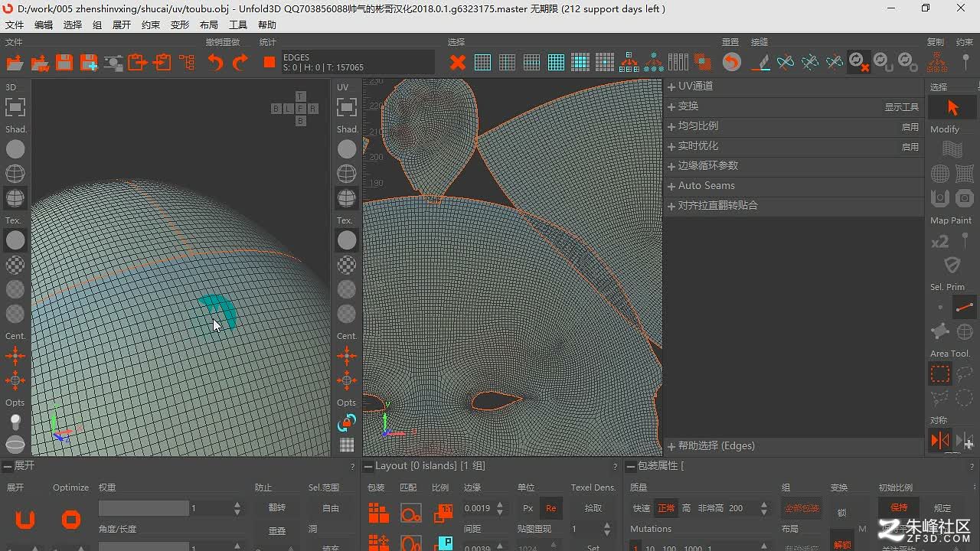The image size is (980, 551).
Task: Click the seam Cut blade icon
Action: pyautogui.click(x=760, y=62)
